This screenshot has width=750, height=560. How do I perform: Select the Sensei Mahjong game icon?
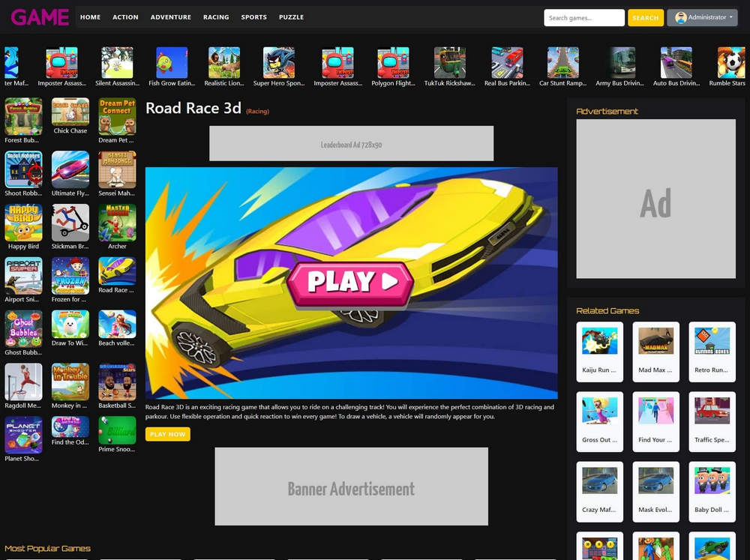(117, 169)
